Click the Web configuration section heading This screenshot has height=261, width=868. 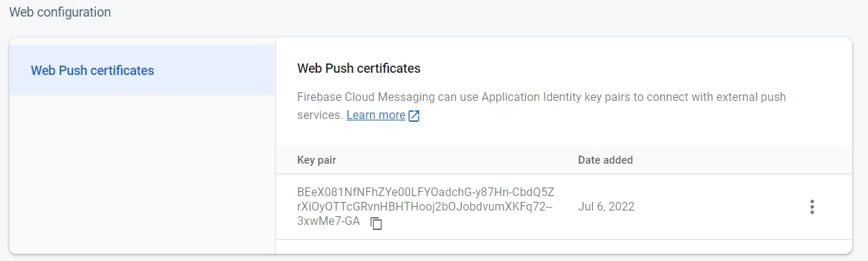point(60,12)
